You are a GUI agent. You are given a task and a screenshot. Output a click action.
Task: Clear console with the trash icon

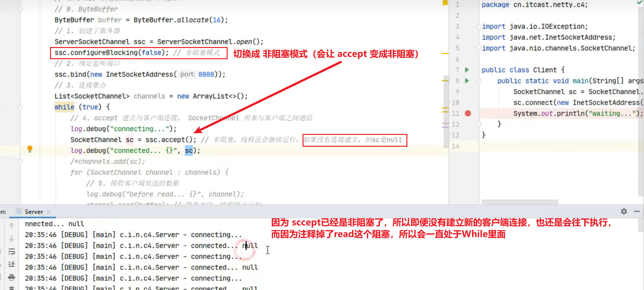[x=12, y=288]
